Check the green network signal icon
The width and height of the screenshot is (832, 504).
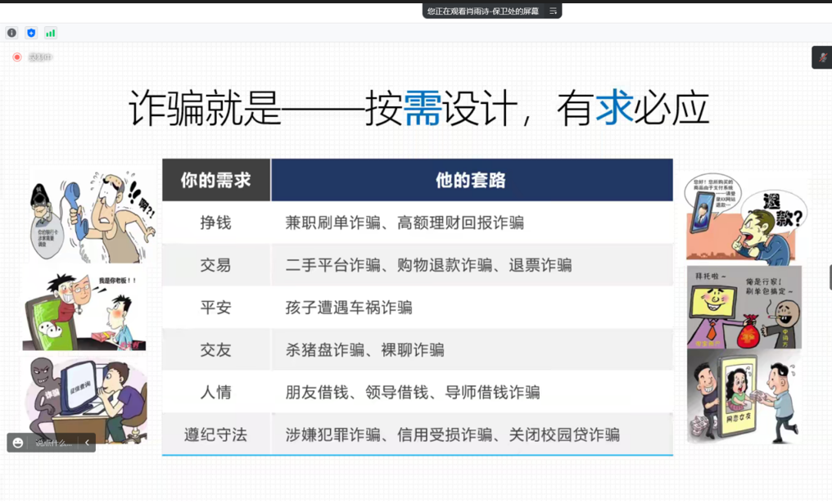(x=51, y=33)
